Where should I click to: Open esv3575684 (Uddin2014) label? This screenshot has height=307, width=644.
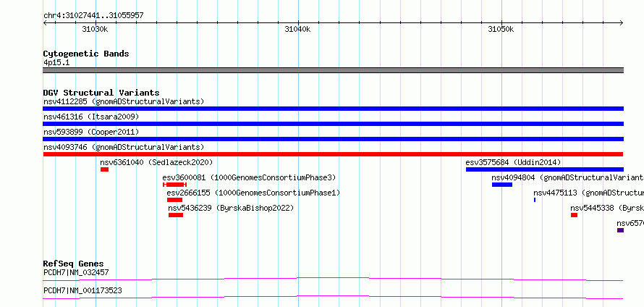click(x=513, y=162)
